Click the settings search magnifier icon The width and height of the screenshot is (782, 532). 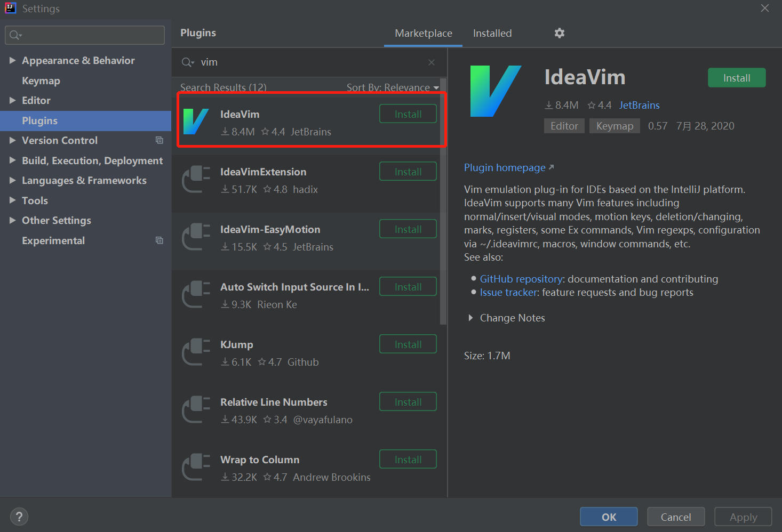point(15,35)
